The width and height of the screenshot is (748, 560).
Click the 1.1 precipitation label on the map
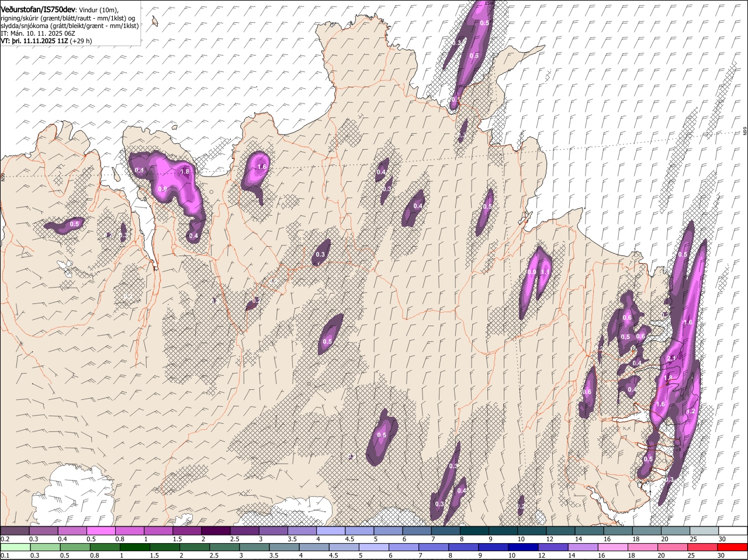point(545,272)
